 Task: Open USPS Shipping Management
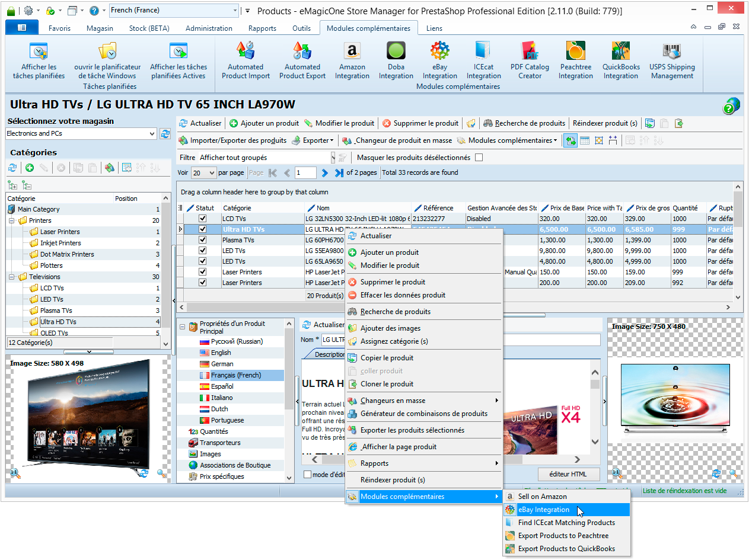(672, 60)
